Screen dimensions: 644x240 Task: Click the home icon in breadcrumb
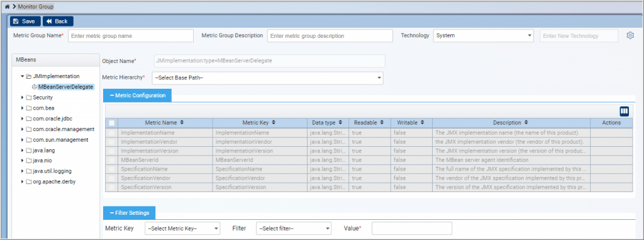point(7,6)
